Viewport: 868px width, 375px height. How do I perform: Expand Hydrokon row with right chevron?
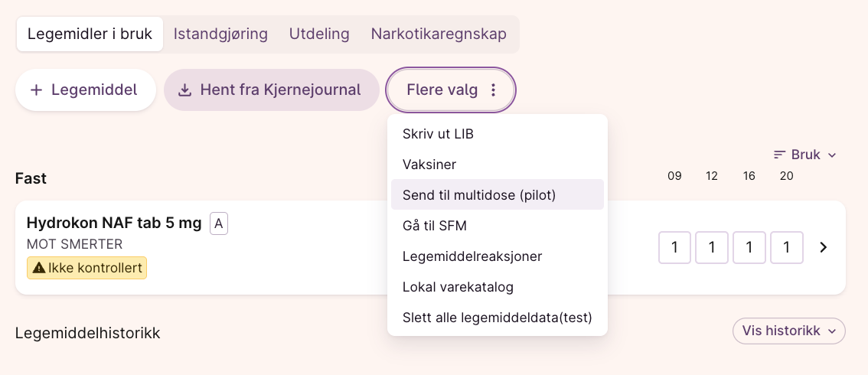824,247
